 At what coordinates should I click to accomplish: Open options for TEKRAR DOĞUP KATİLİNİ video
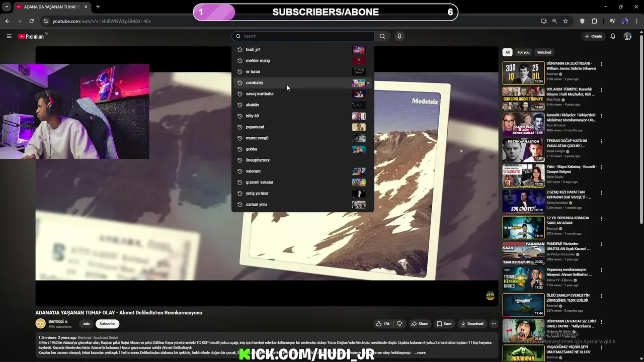(x=601, y=141)
